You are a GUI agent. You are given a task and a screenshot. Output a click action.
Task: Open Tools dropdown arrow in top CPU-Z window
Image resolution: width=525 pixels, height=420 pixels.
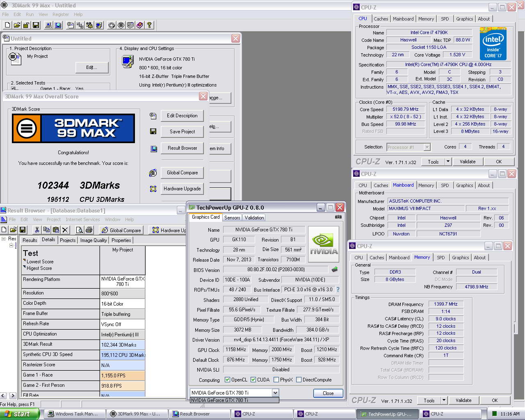[x=448, y=162]
